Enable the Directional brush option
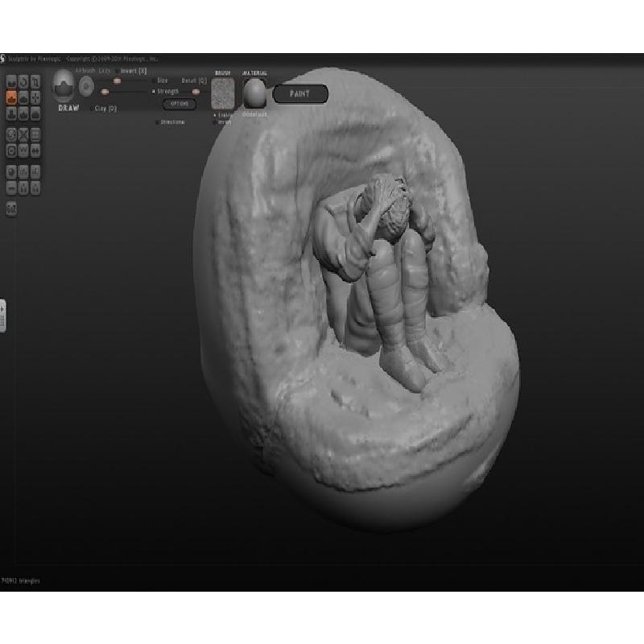Viewport: 644px width, 644px height. pyautogui.click(x=156, y=122)
